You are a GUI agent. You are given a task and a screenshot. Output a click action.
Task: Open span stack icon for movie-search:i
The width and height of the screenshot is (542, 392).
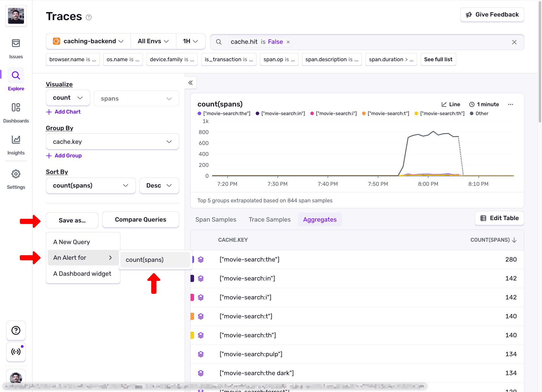point(201,297)
